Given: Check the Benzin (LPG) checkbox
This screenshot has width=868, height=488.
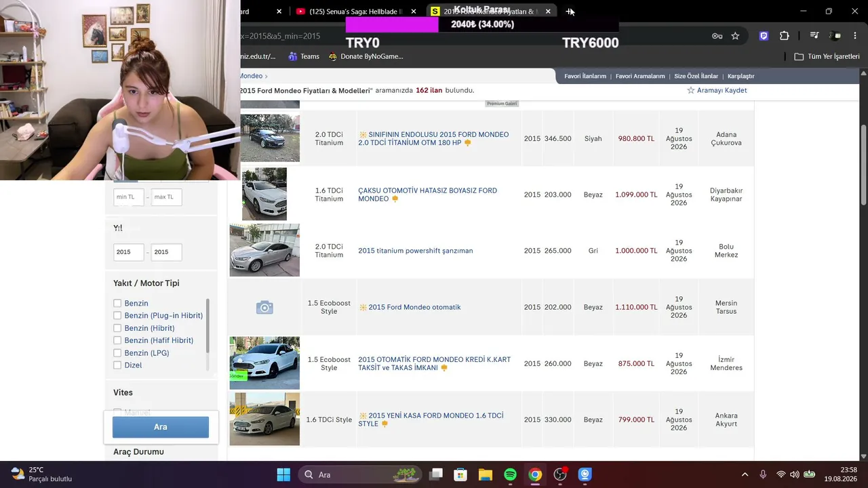Looking at the screenshot, I should 117,353.
